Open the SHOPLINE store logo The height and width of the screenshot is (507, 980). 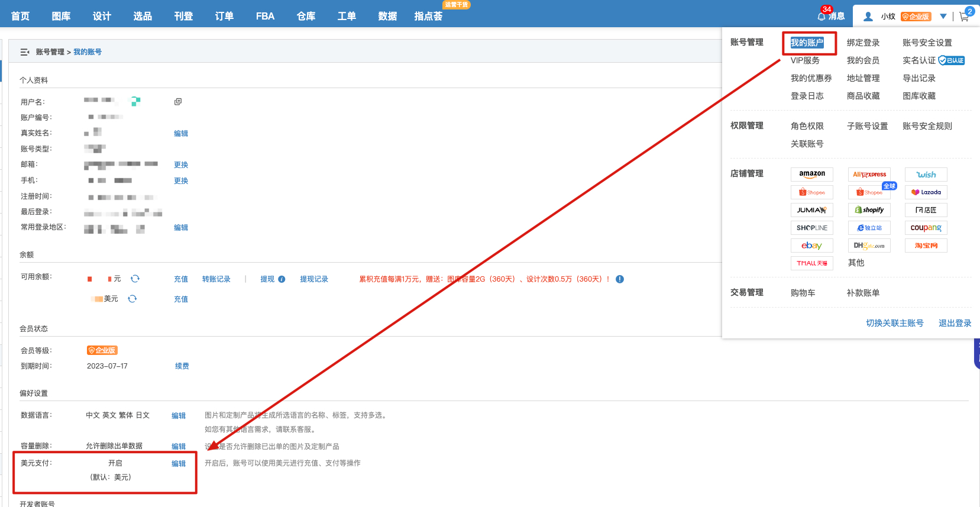[812, 228]
